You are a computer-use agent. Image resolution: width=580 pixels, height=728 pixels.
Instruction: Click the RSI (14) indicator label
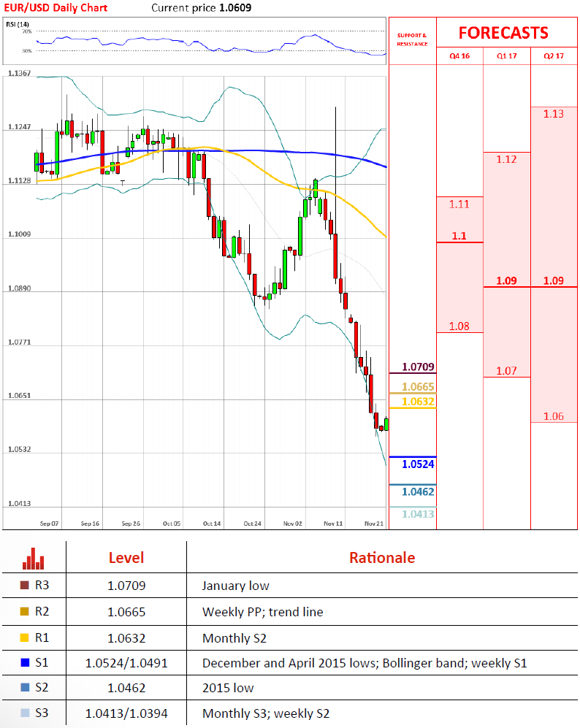point(18,24)
